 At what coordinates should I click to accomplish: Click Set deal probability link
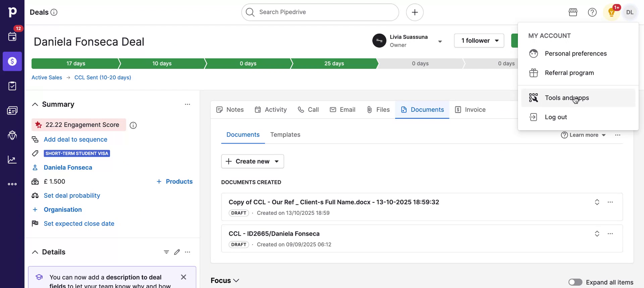pos(72,196)
